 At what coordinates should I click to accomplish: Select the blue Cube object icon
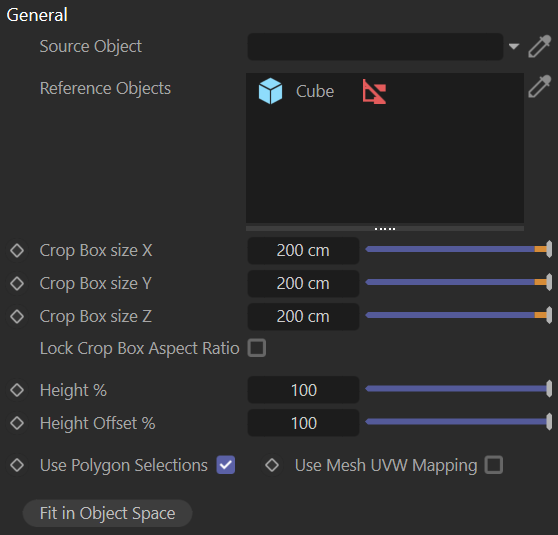tap(270, 91)
